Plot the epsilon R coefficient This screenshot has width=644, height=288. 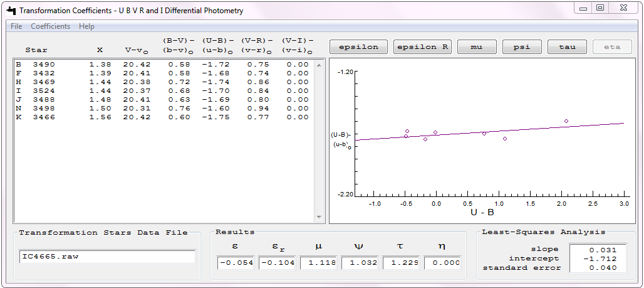pyautogui.click(x=423, y=47)
